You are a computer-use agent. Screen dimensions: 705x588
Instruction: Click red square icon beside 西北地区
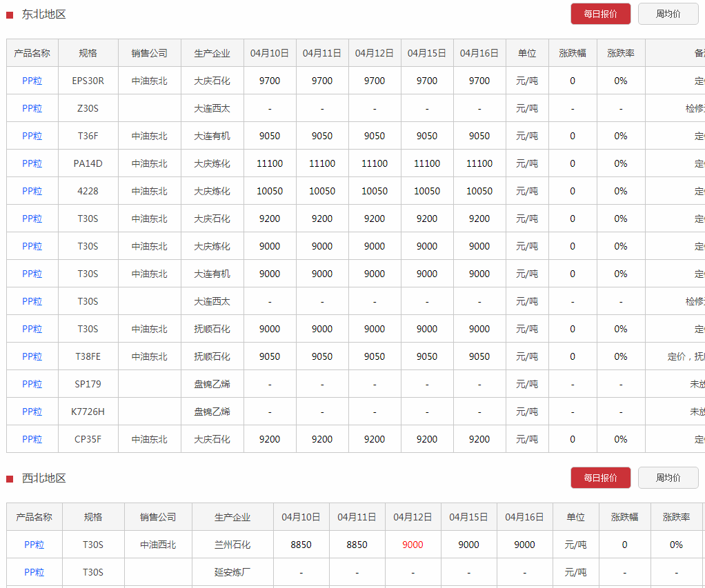(x=10, y=479)
